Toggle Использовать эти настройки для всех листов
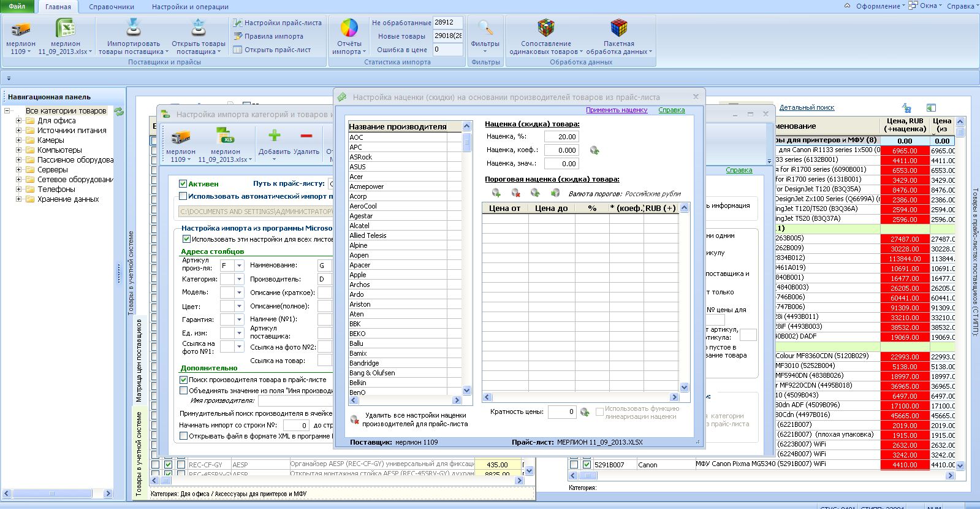Viewport: 980px width, 509px height. click(x=186, y=239)
